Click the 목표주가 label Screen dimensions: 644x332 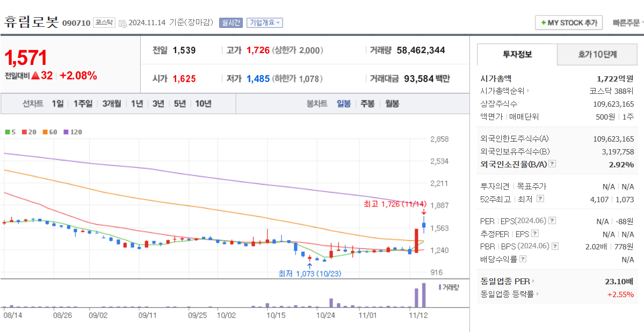click(x=532, y=187)
